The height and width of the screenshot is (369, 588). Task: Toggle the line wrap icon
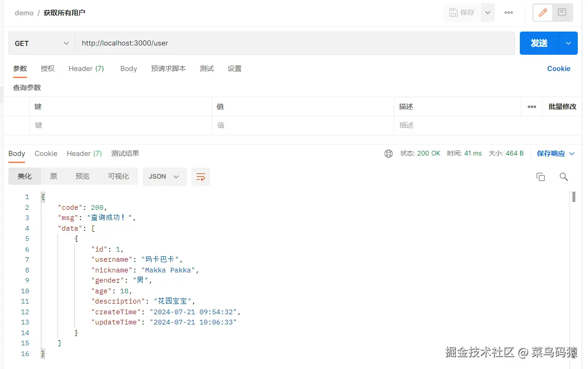[201, 177]
